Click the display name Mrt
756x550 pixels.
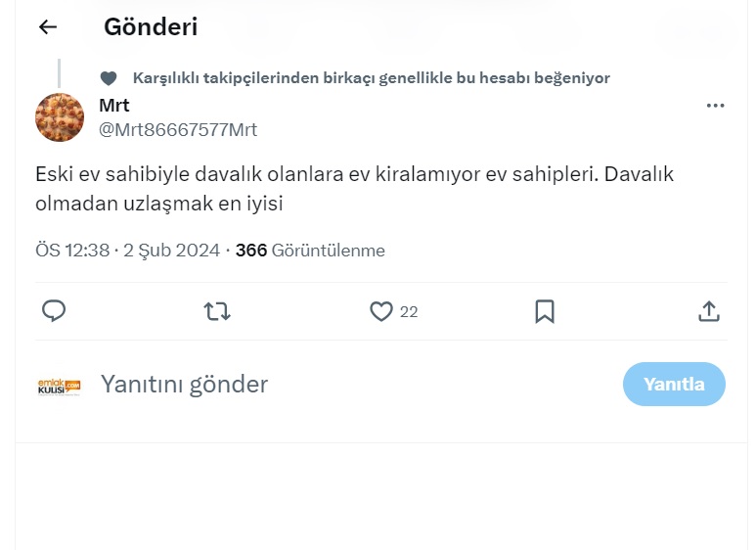click(114, 106)
